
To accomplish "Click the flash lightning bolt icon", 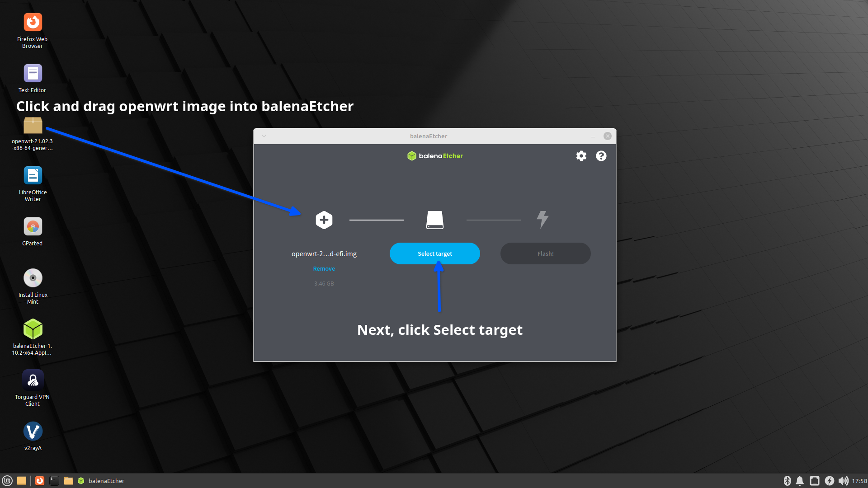I will click(542, 220).
